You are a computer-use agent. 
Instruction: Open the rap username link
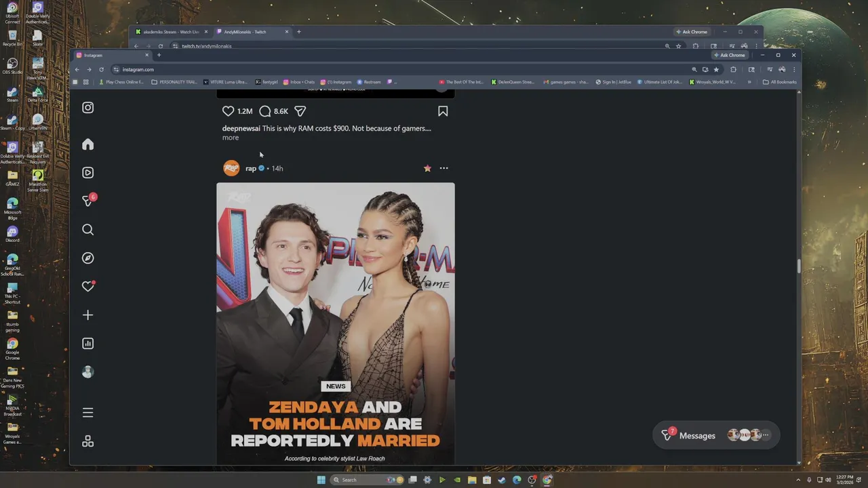[x=251, y=168]
